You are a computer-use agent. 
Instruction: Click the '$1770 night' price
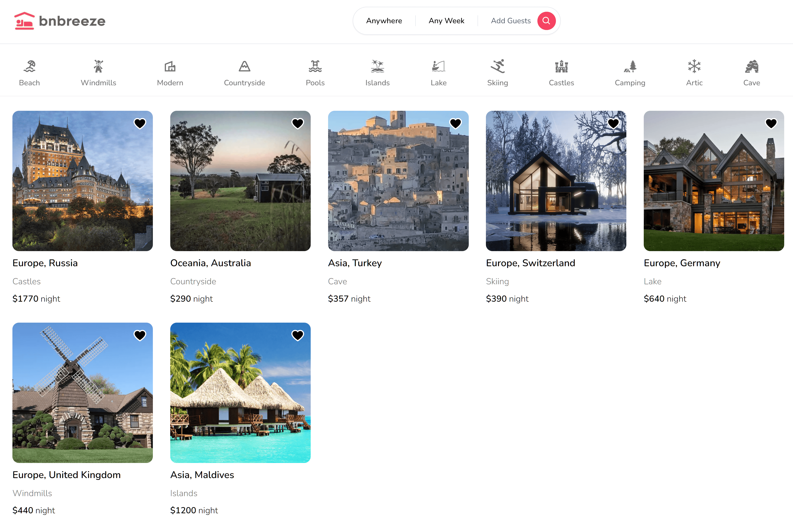36,298
